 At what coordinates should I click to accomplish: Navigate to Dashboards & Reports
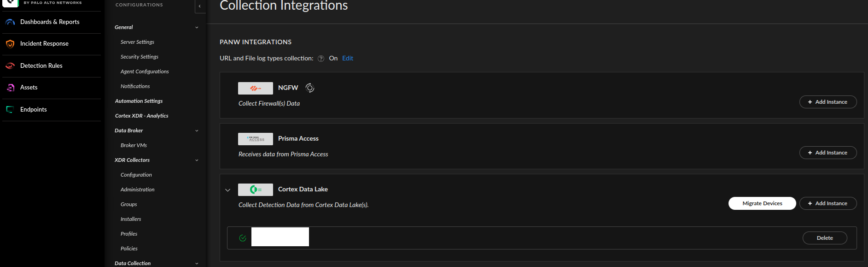(50, 22)
